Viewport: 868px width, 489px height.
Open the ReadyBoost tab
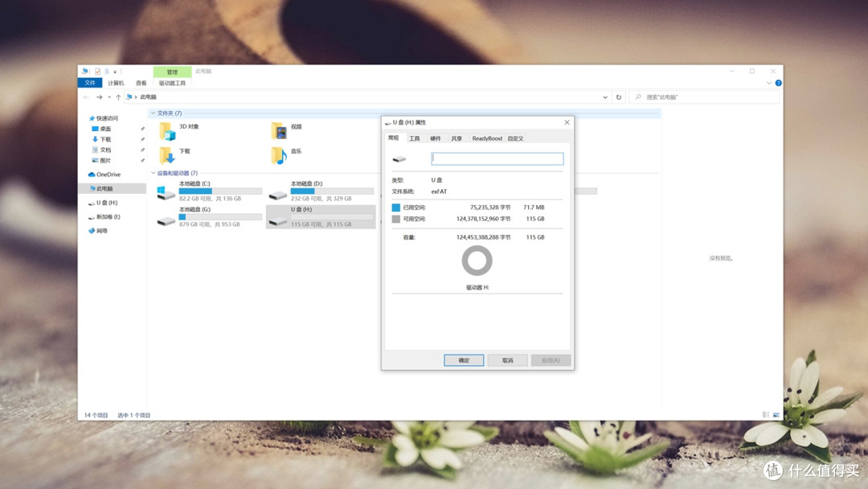487,138
